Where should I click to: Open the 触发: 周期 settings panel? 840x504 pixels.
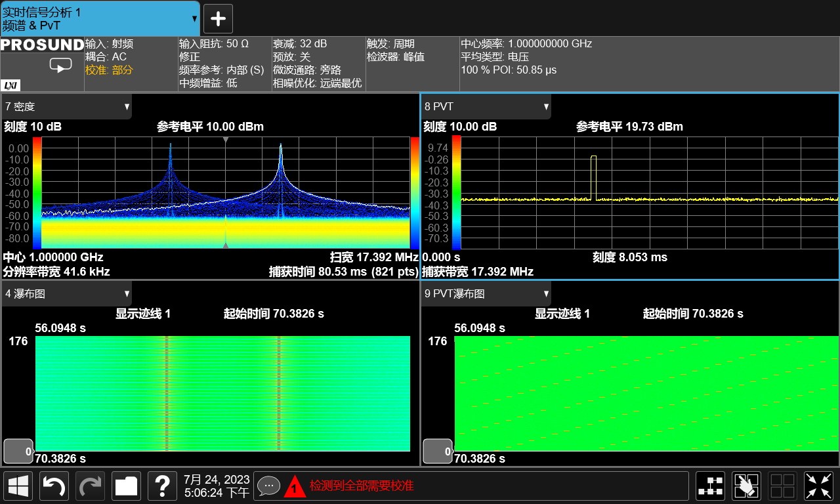tap(412, 64)
